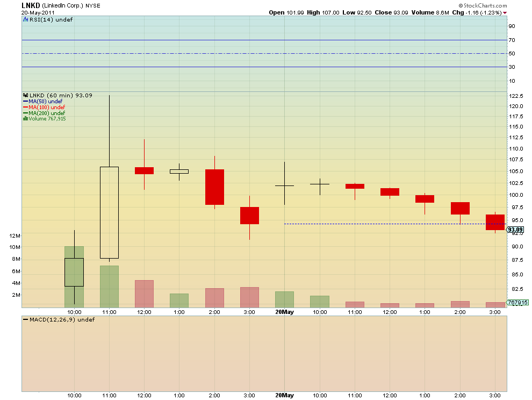Click the 102.5 price axis label
This screenshot has width=532, height=400.
pyautogui.click(x=516, y=183)
